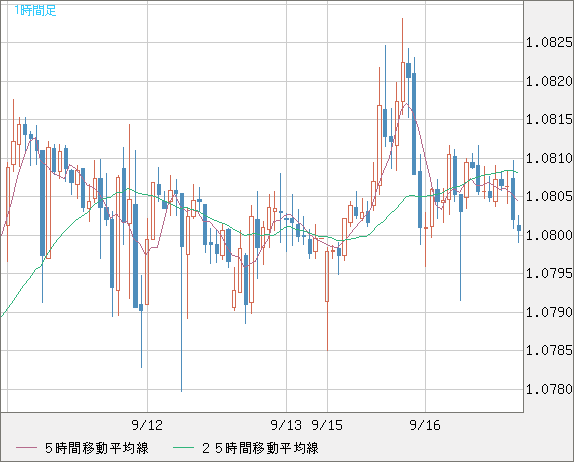Click the 1.0795 price axis label
Image resolution: width=574 pixels, height=462 pixels.
pyautogui.click(x=549, y=273)
